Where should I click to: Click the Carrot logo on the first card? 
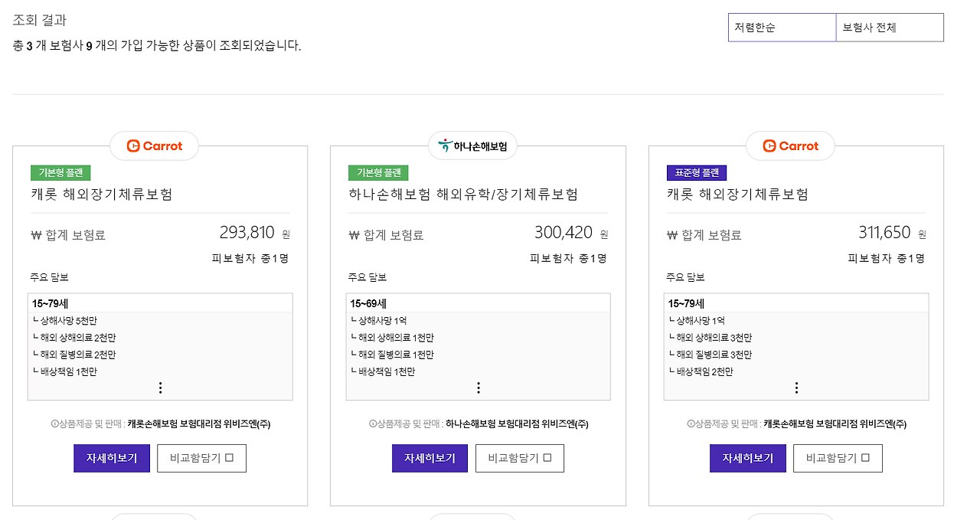(154, 145)
